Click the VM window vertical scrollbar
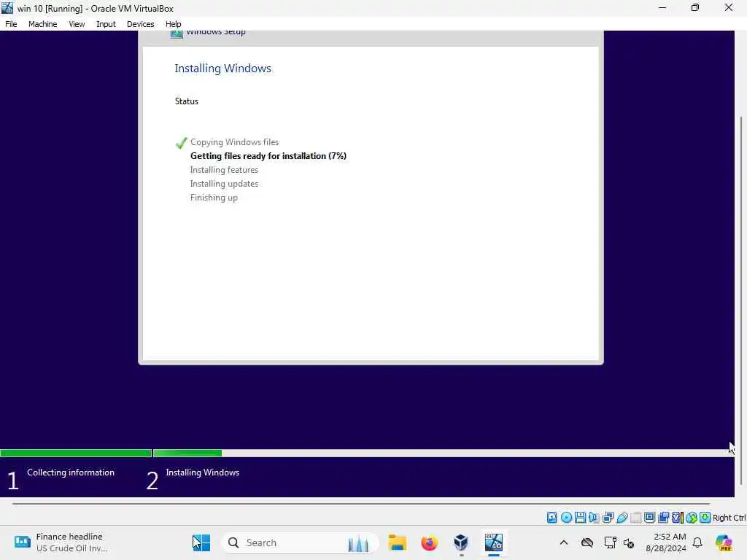Viewport: 747px width, 560px height. tap(741, 300)
